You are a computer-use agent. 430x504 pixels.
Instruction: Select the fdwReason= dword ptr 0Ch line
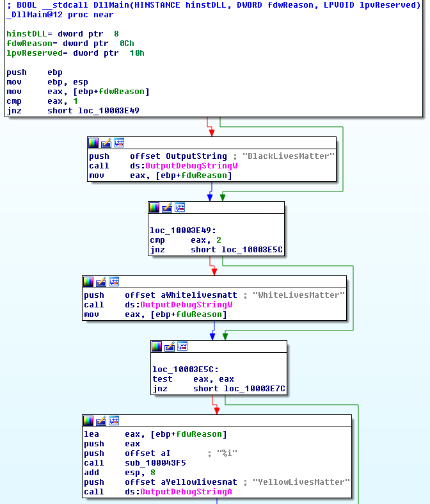tap(70, 44)
